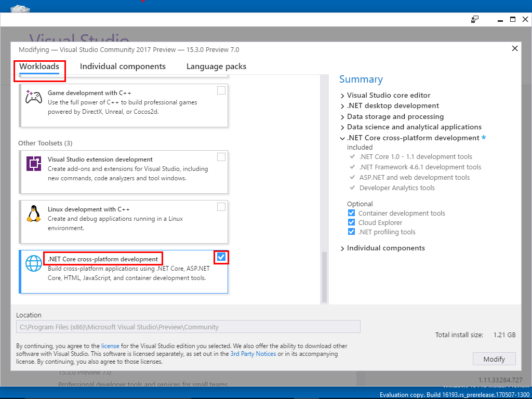Open the Language packs tab
532x399 pixels.
[x=216, y=66]
